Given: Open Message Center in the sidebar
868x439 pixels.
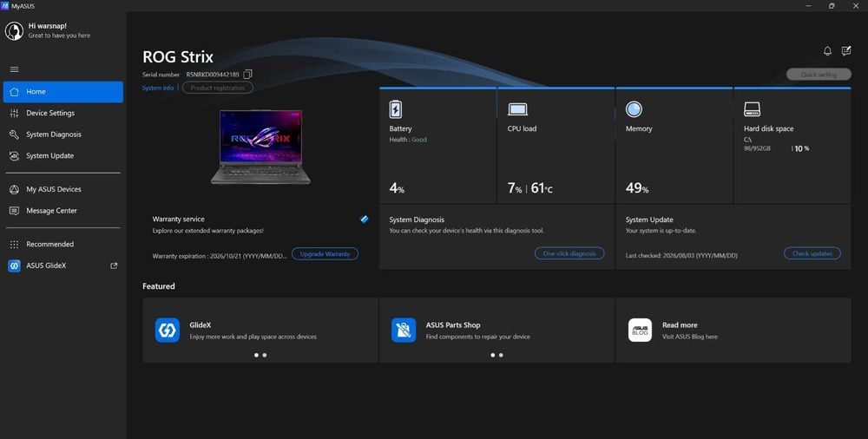Looking at the screenshot, I should point(63,211).
